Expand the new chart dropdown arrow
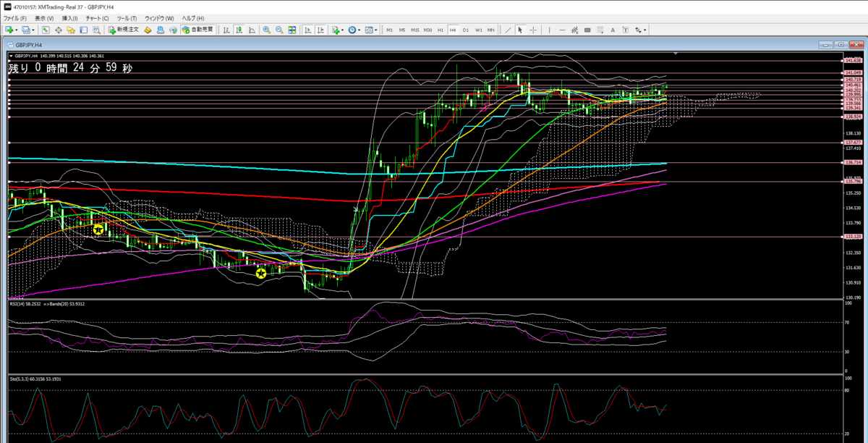868x443 pixels. tap(17, 30)
